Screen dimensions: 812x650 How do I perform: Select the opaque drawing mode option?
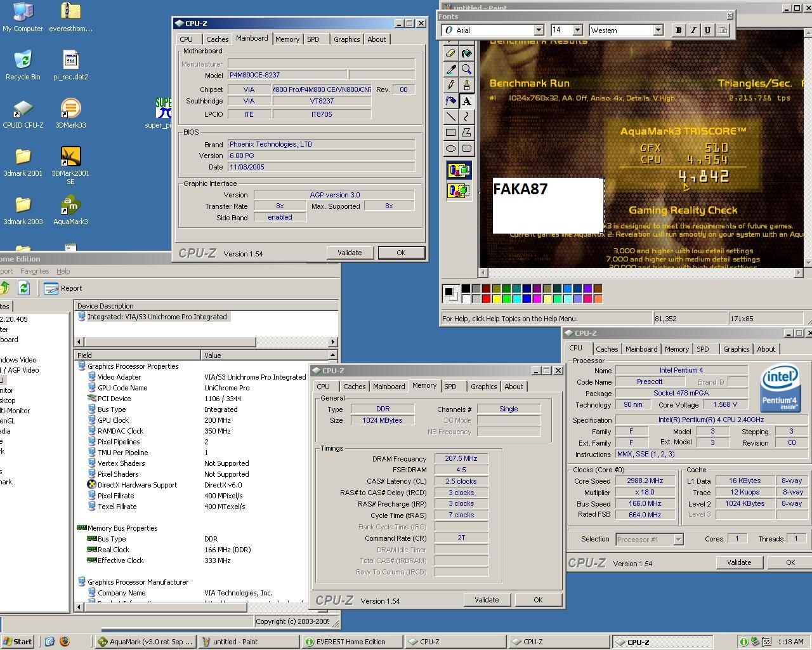click(x=459, y=170)
